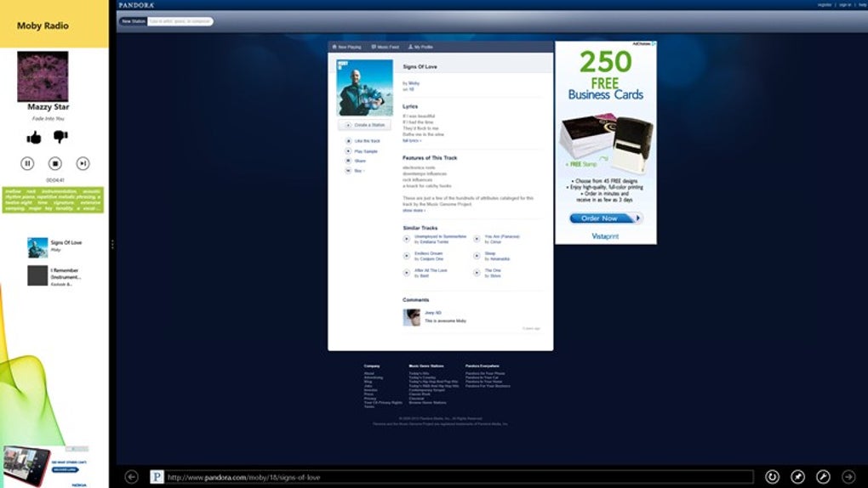The height and width of the screenshot is (488, 868).
Task: Click Order Now in Vistaprint ad
Action: [605, 218]
